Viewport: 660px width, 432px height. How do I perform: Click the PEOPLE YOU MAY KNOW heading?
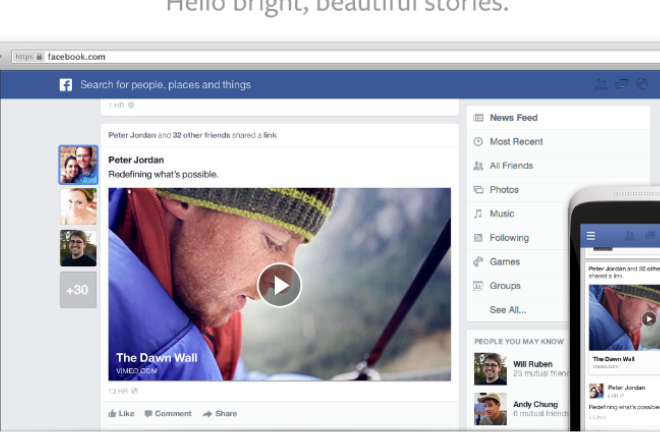coord(519,341)
